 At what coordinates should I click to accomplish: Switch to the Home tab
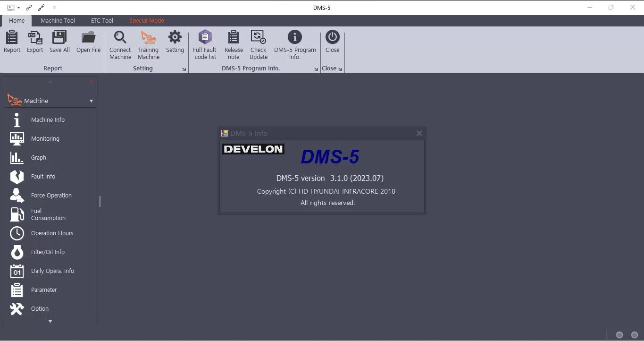point(17,21)
